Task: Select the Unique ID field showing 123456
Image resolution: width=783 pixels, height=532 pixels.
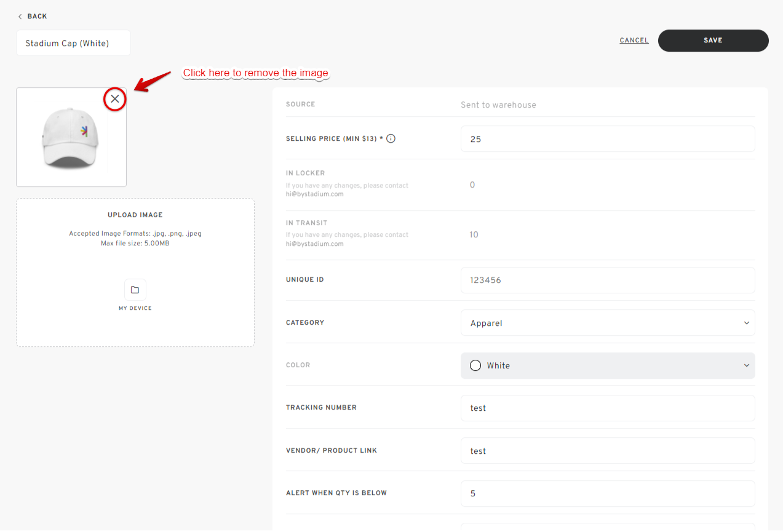Action: tap(608, 280)
